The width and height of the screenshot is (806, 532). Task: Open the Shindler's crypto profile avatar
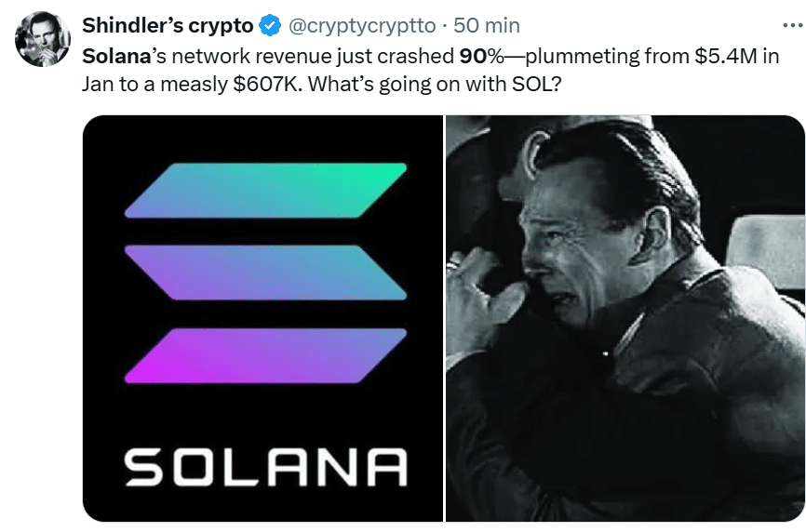click(x=43, y=40)
